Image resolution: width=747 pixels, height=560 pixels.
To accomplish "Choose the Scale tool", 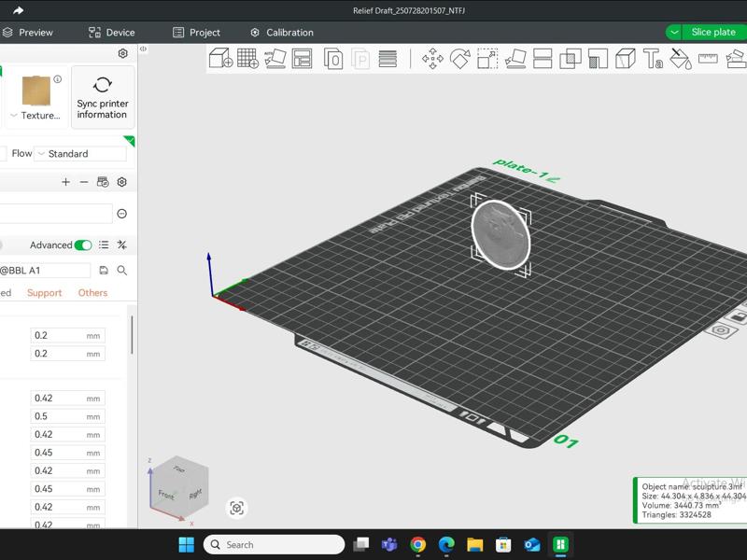I will click(x=487, y=59).
